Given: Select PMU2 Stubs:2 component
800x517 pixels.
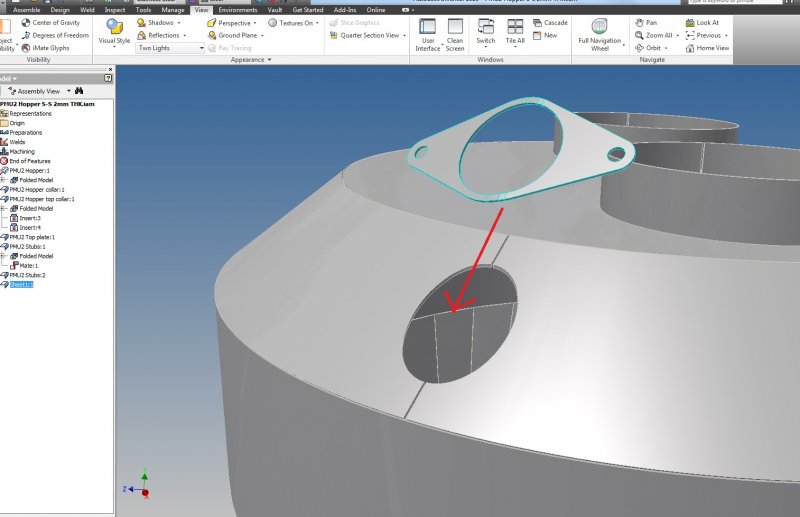Looking at the screenshot, I should click(27, 275).
